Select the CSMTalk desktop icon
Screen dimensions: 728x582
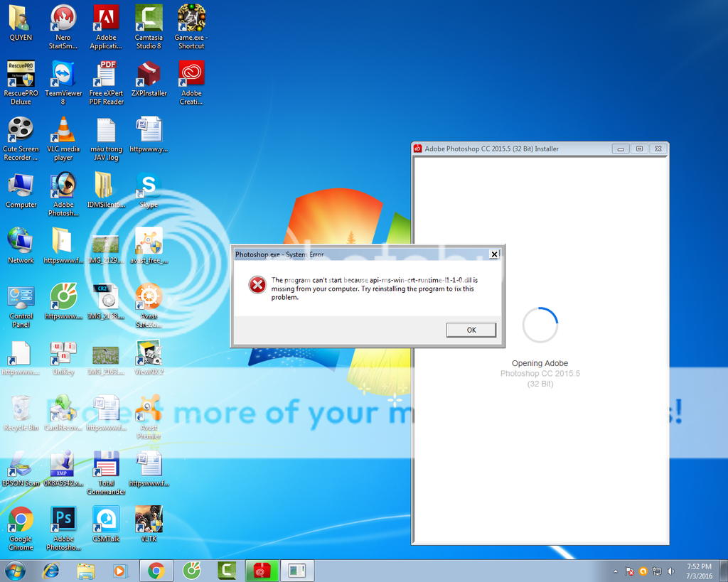point(106,524)
